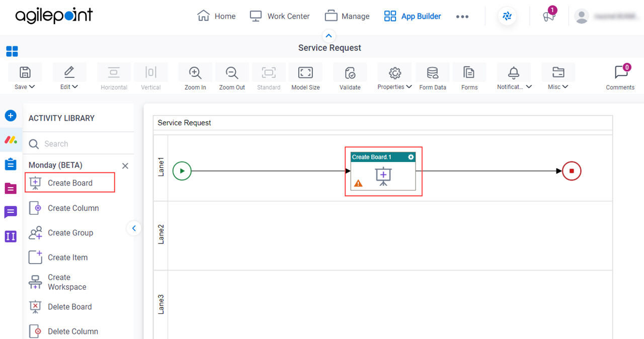Click the red stop event
The image size is (644, 339).
(x=572, y=171)
